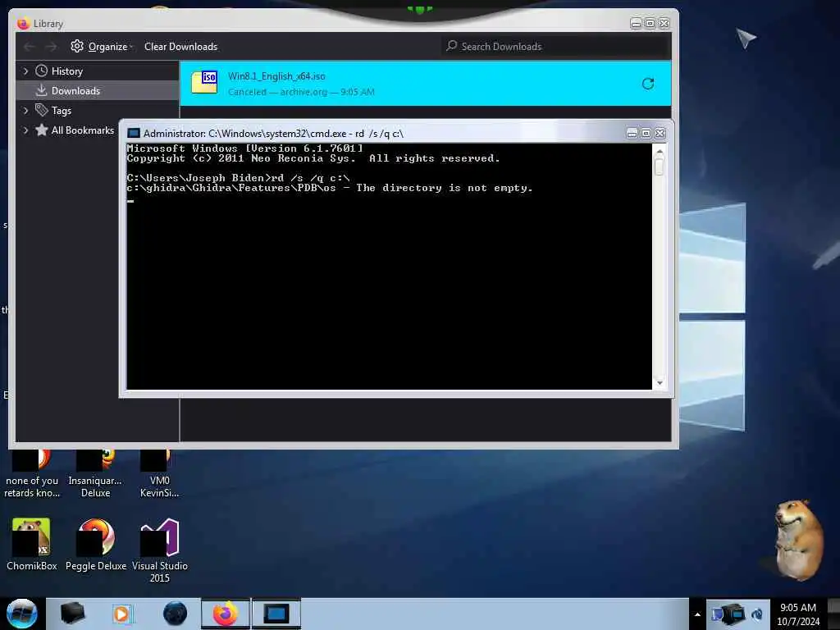840x630 pixels.
Task: Click the cmd.exe title bar icon
Action: [134, 134]
